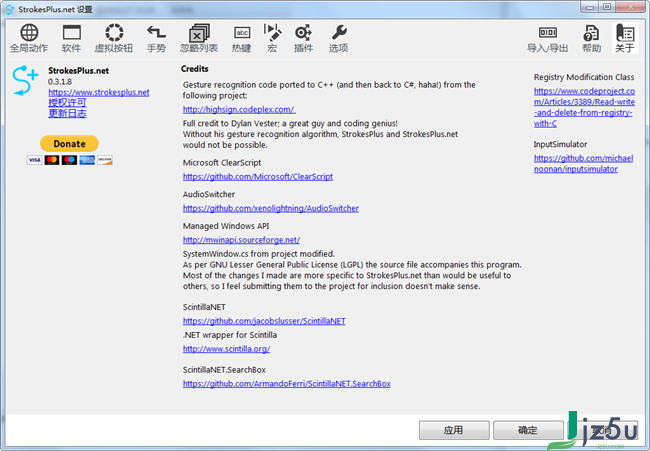Open the michaelnoonan inputsimulator link
The width and height of the screenshot is (650, 451).
pos(583,163)
